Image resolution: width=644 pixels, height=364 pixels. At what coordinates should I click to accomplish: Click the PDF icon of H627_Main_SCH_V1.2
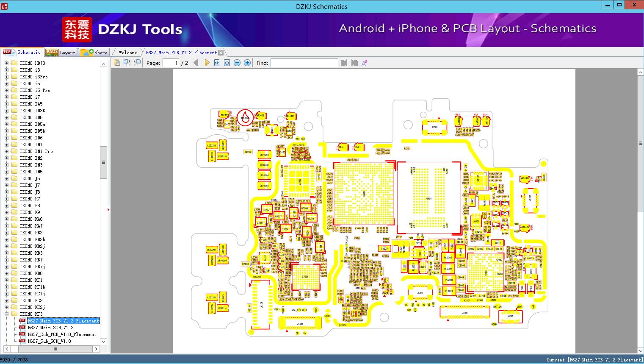click(22, 328)
